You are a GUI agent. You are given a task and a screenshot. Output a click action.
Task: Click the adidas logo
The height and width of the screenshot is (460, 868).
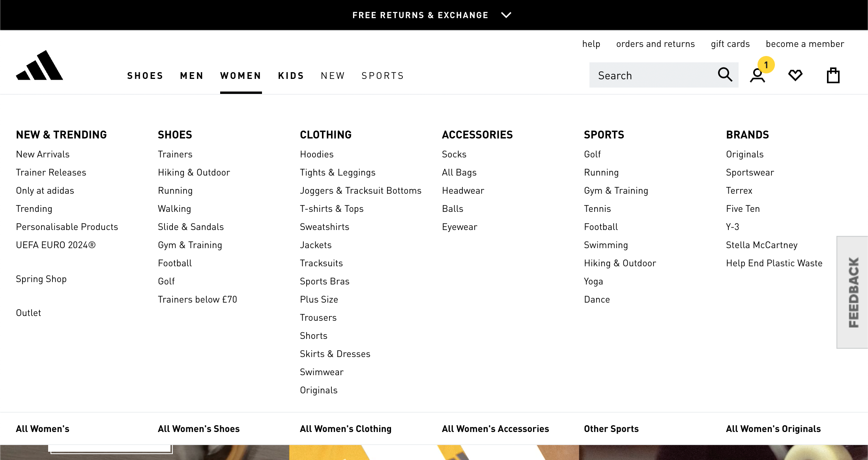tap(40, 66)
